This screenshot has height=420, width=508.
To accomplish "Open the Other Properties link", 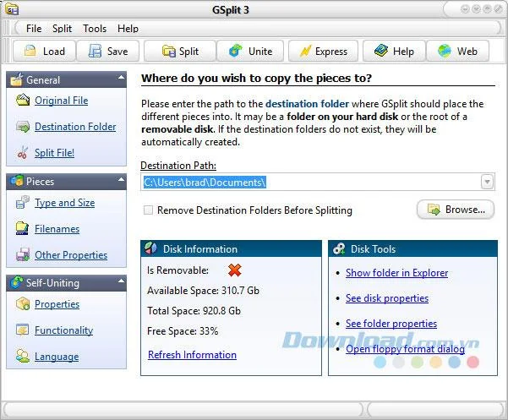I will [x=71, y=255].
